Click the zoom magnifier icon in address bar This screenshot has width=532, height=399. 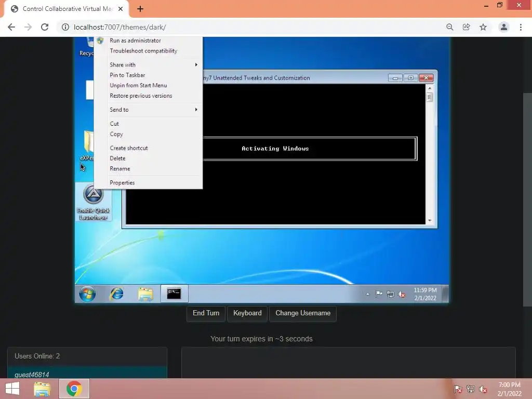(x=449, y=27)
